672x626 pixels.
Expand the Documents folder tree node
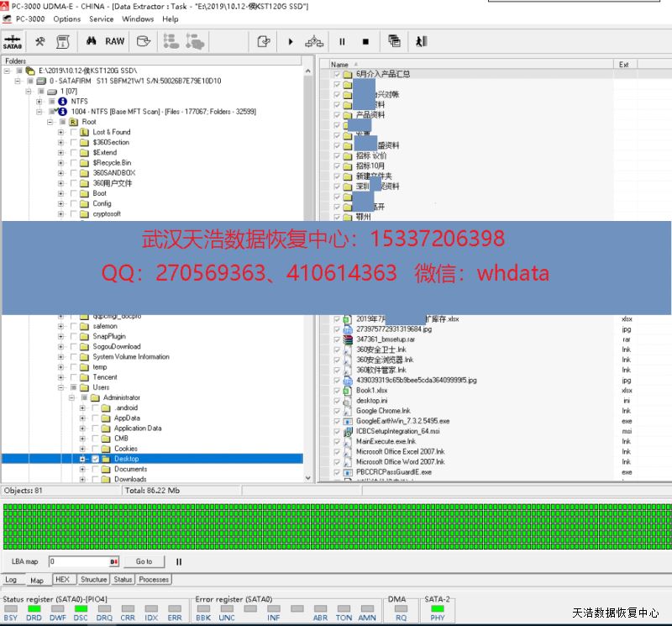[x=82, y=469]
